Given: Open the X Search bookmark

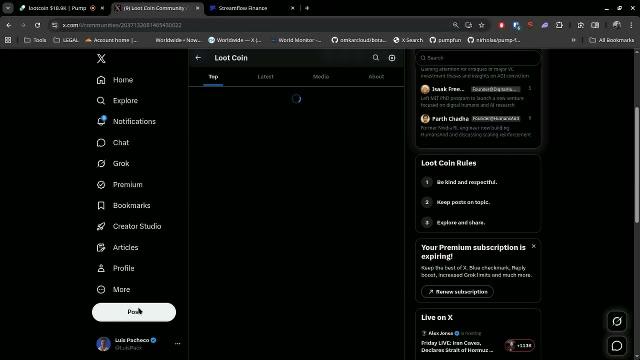Looking at the screenshot, I should coord(408,40).
